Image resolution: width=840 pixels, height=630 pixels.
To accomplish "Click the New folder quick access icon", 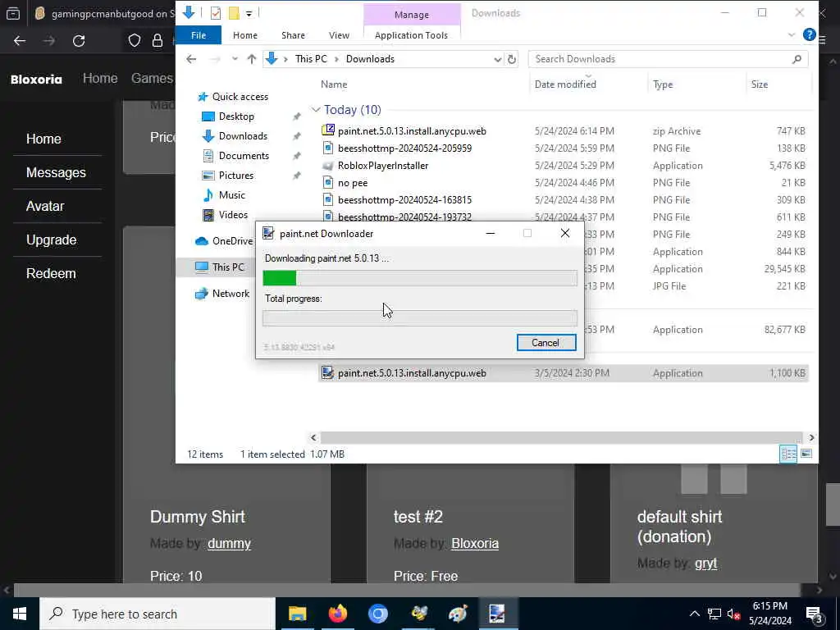I will (234, 13).
